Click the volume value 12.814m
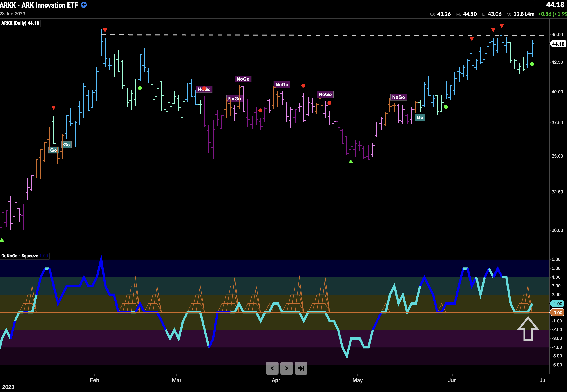The height and width of the screenshot is (392, 567). click(x=524, y=14)
